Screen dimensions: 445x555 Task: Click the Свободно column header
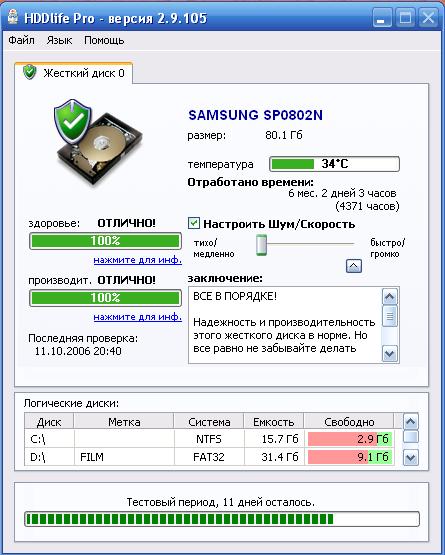click(349, 422)
